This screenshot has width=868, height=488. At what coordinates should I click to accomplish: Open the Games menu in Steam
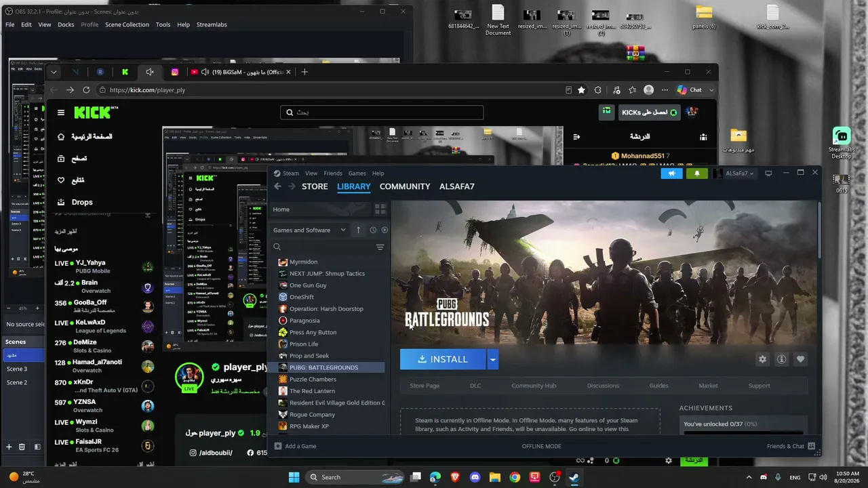tap(357, 174)
